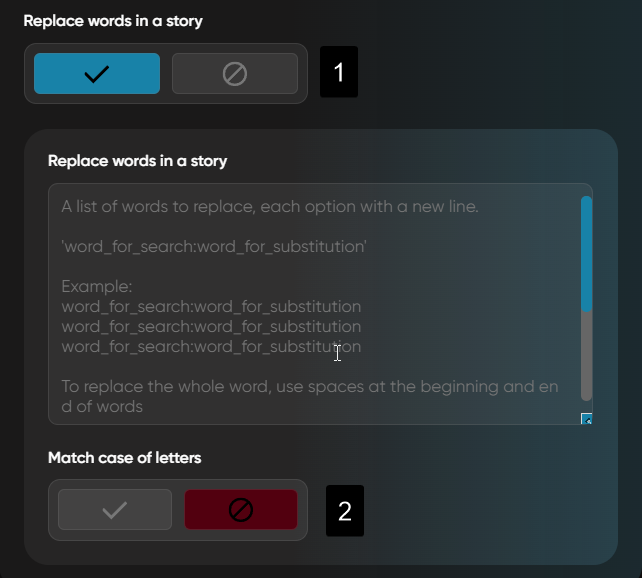Click the checkmark icon in the top toggle
The width and height of the screenshot is (642, 578).
[x=97, y=74]
